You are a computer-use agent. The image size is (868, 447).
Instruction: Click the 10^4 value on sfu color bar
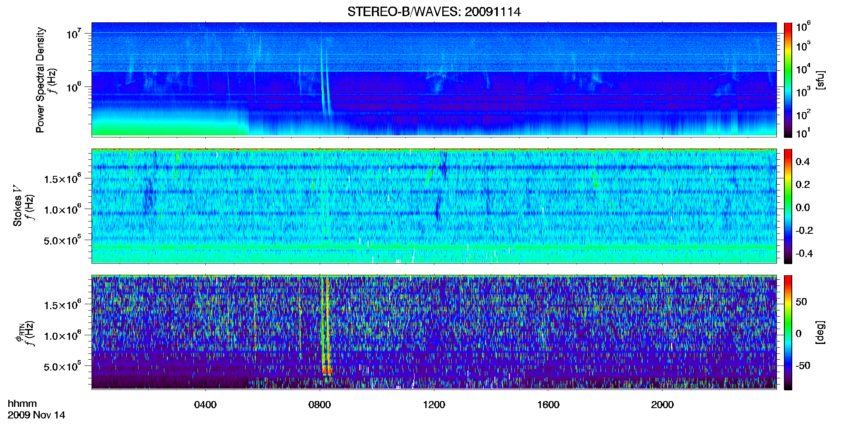pyautogui.click(x=803, y=69)
